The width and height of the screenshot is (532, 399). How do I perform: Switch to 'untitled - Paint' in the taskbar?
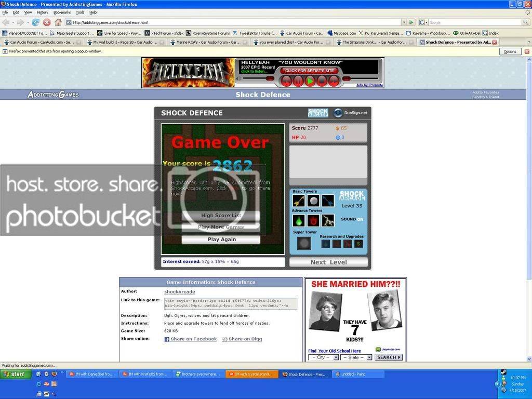click(358, 374)
